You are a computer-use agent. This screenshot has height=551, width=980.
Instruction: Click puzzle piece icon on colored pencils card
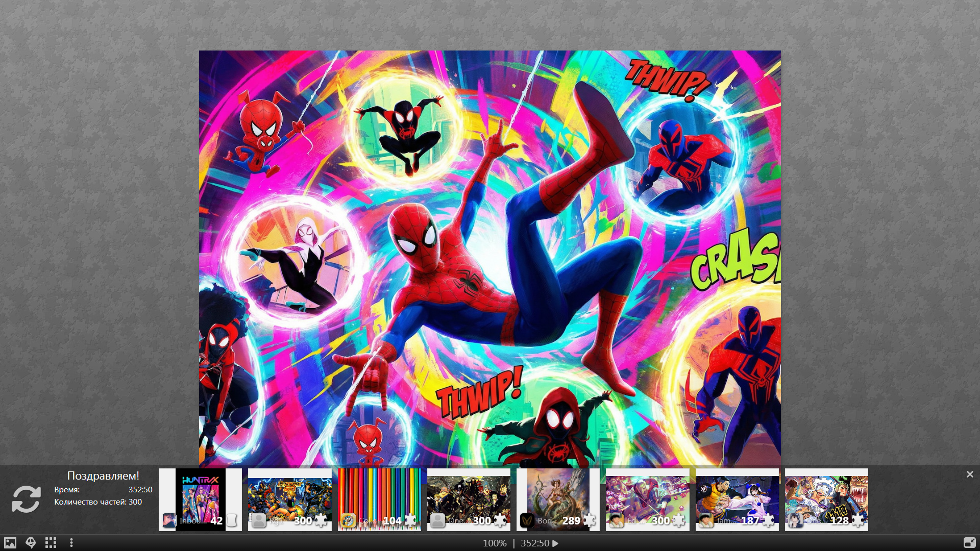point(410,520)
